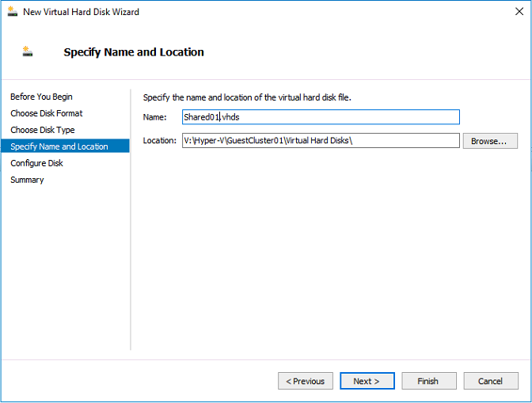Go back with the Previous button
The height and width of the screenshot is (403, 532).
[306, 381]
